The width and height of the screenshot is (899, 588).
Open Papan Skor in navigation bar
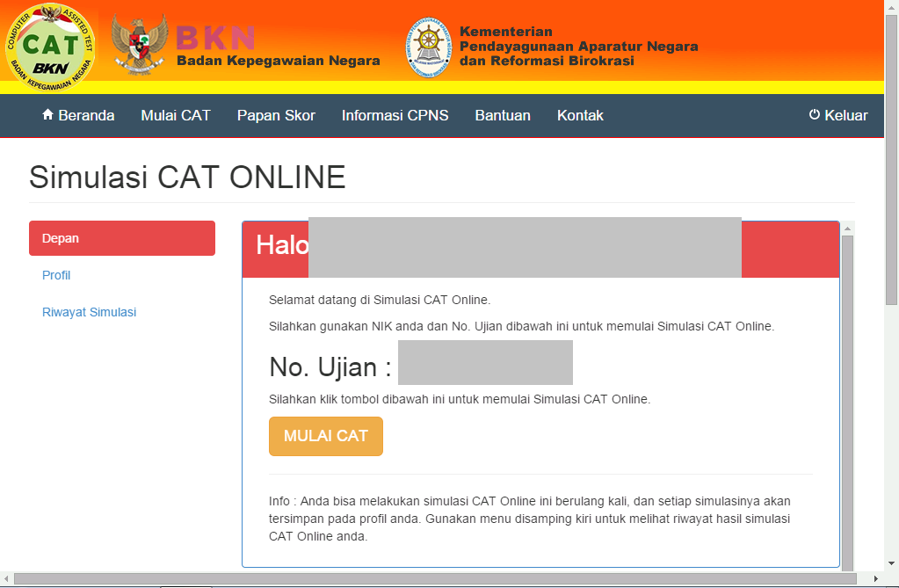tap(276, 115)
